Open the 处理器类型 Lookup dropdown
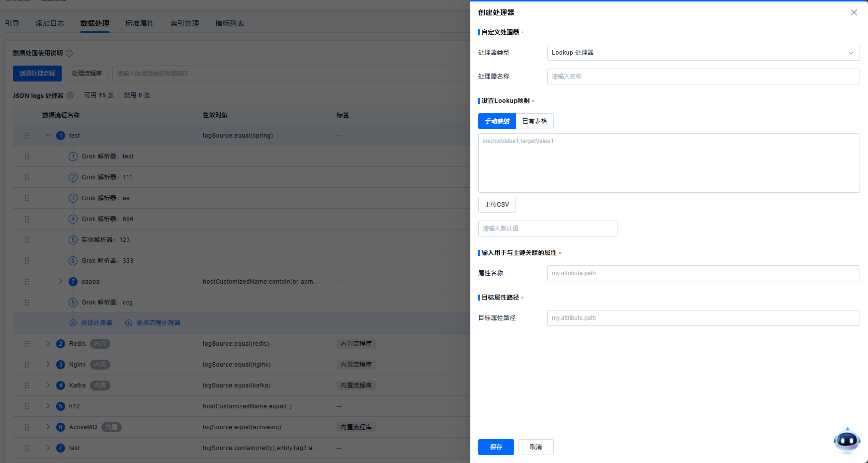Viewport: 868px width, 463px height. point(703,53)
